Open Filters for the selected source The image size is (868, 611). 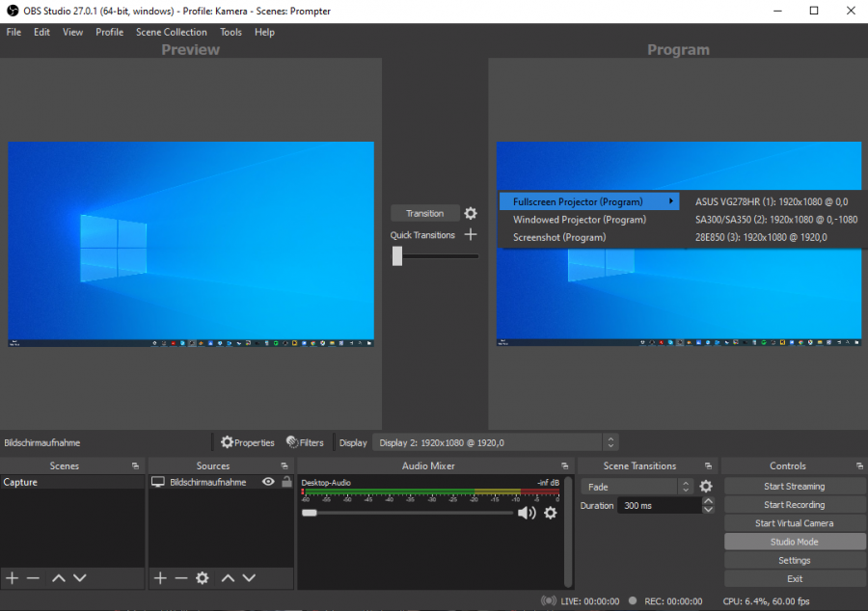(x=305, y=442)
